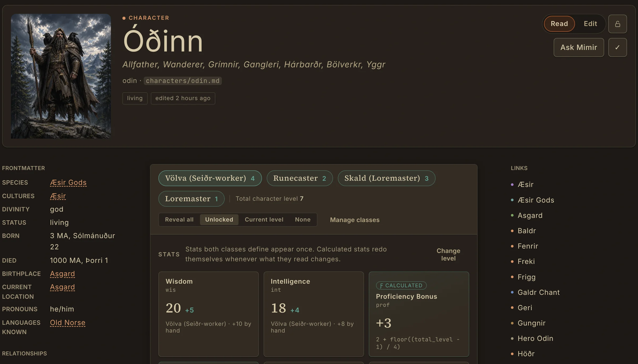This screenshot has height=364, width=638.
Task: Open Ask Mimir assistant
Action: [579, 48]
